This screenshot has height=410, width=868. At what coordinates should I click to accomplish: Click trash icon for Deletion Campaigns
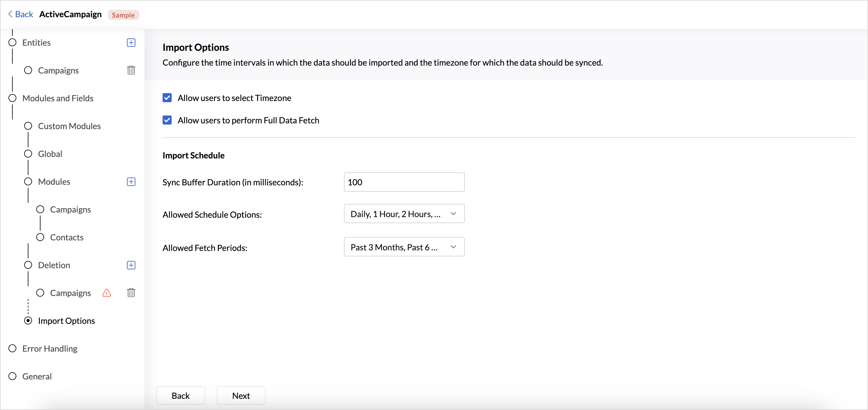[x=131, y=293]
